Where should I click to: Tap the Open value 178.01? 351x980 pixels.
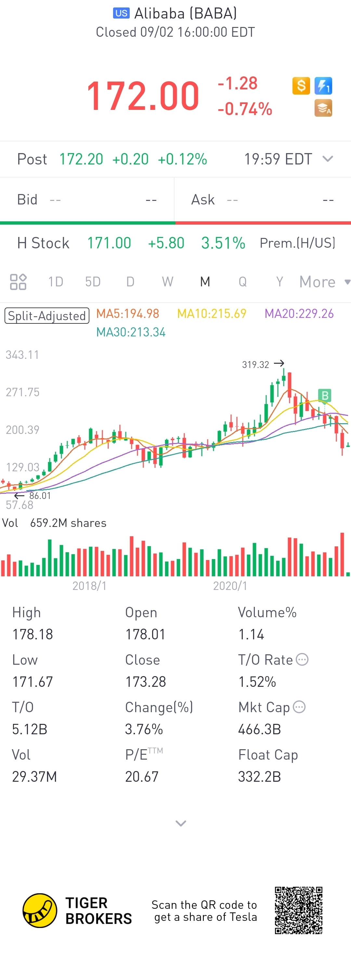coord(145,634)
